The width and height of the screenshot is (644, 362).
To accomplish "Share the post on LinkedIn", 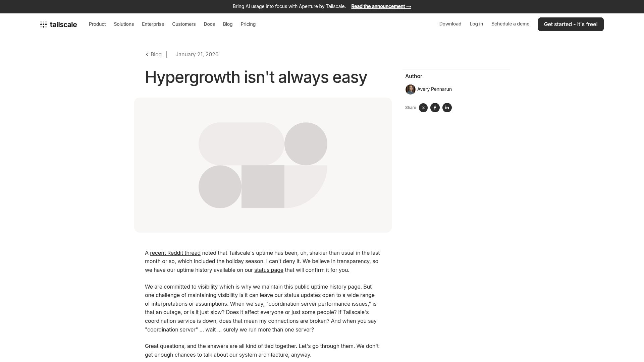I will click(447, 108).
